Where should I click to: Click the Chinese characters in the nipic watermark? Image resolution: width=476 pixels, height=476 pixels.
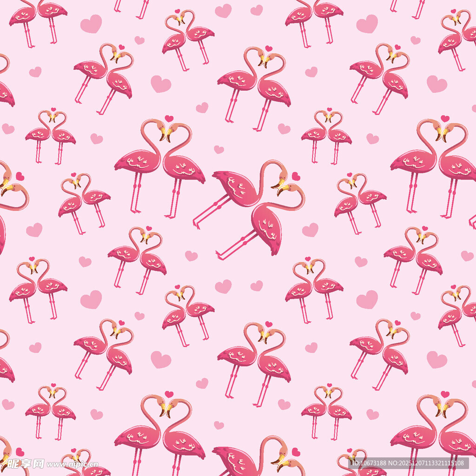click(x=25, y=463)
